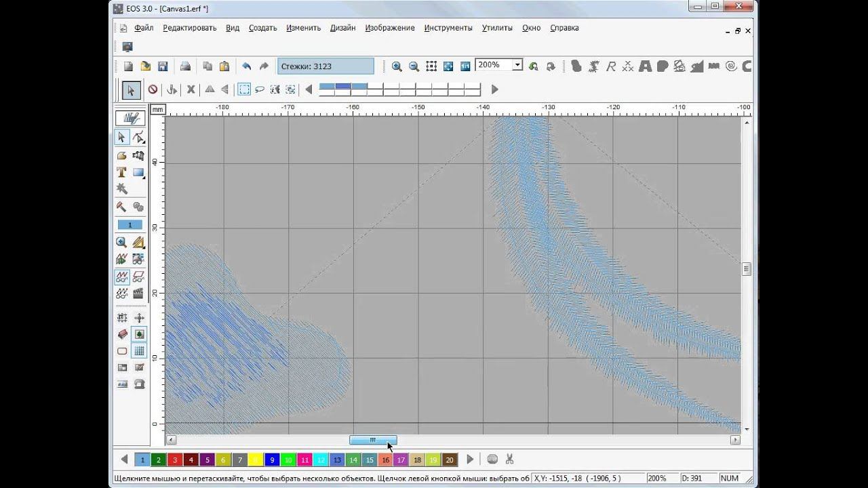Toggle the outline view glasses button

point(138,277)
